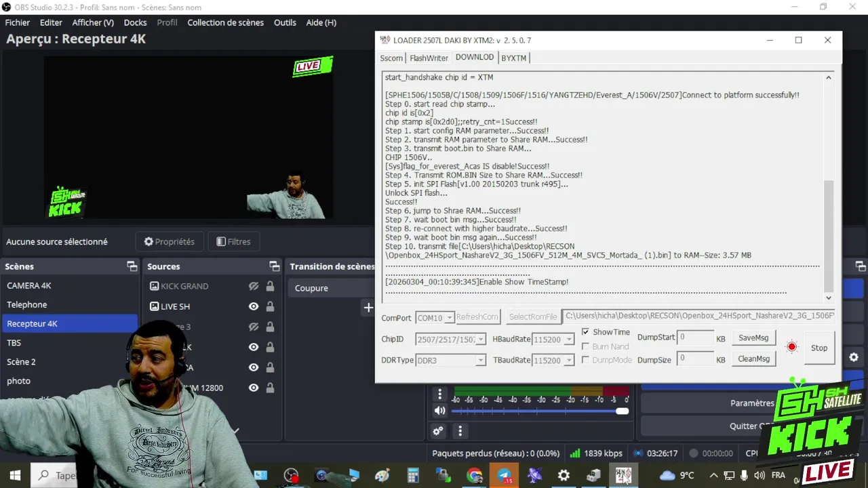Open OBS Paramètres
The height and width of the screenshot is (488, 868).
click(751, 403)
